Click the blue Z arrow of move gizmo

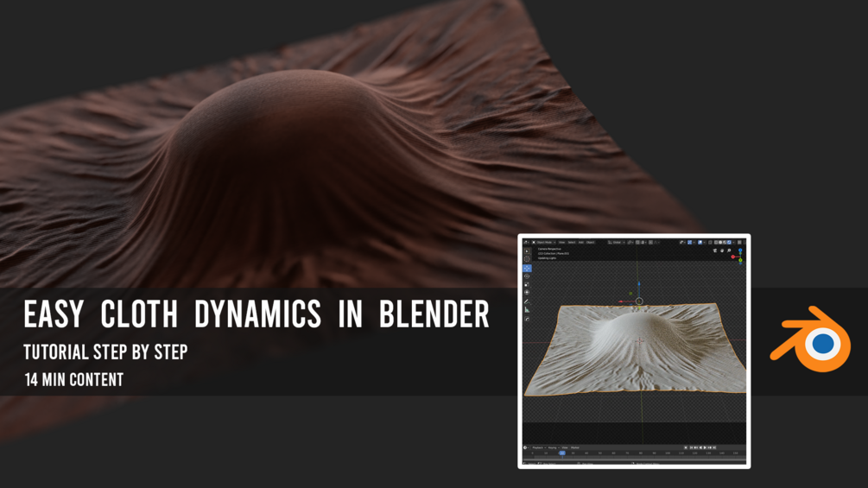point(639,285)
